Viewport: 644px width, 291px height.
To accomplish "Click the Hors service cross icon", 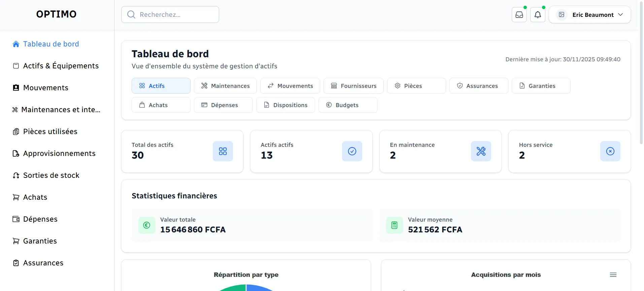I will tap(610, 151).
